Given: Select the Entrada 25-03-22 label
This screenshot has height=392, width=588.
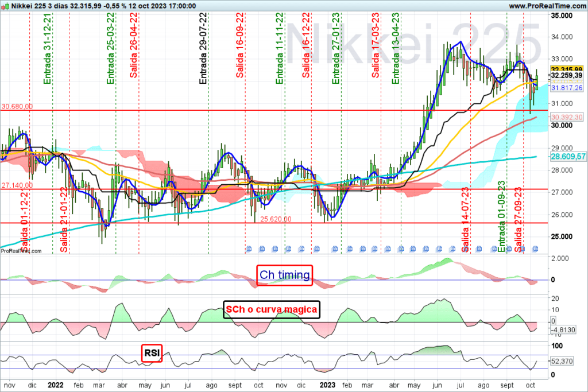Looking at the screenshot, I should [111, 48].
